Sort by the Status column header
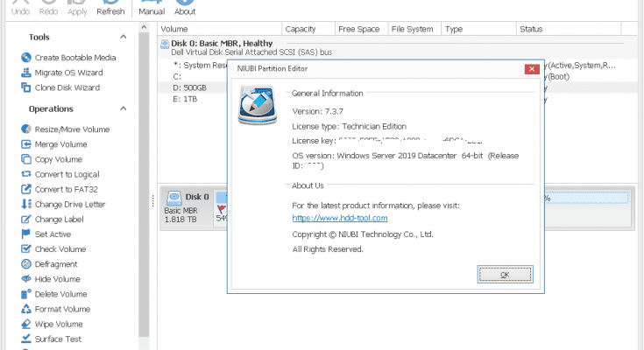The image size is (644, 350). point(569,29)
